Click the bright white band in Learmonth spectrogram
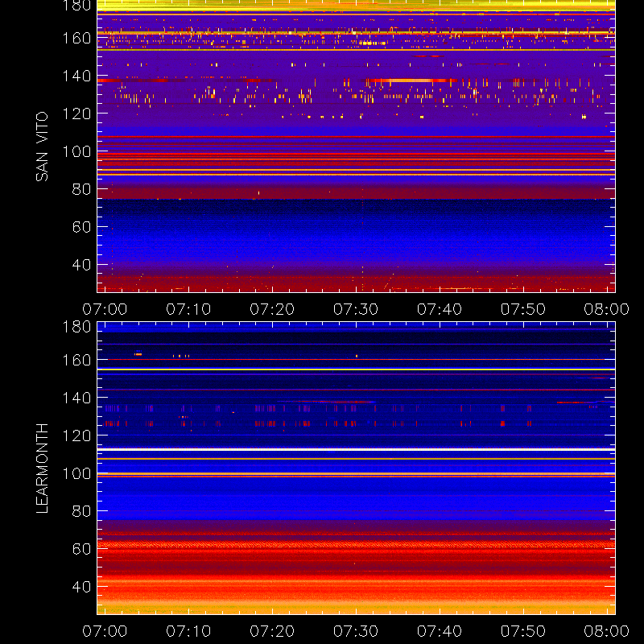This screenshot has height=644, width=644. pos(356,450)
